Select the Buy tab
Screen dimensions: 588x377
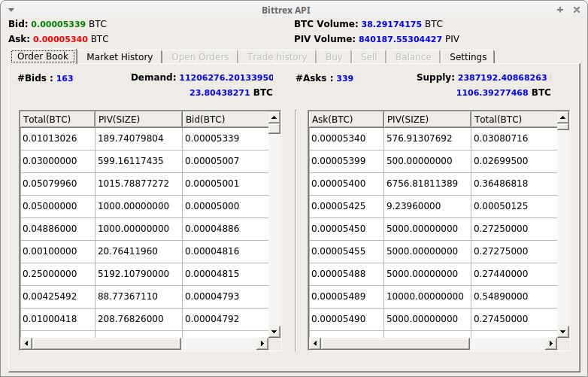coord(334,57)
